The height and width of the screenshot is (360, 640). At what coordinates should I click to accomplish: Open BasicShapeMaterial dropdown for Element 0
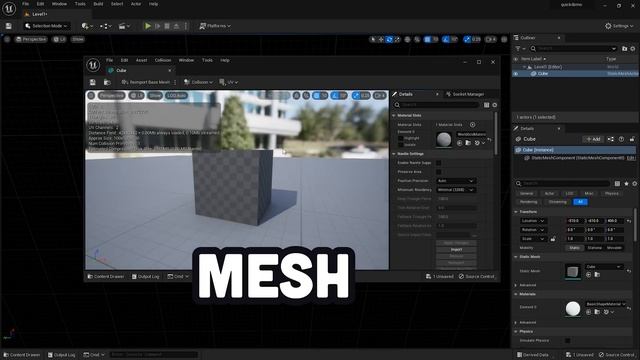click(605, 304)
